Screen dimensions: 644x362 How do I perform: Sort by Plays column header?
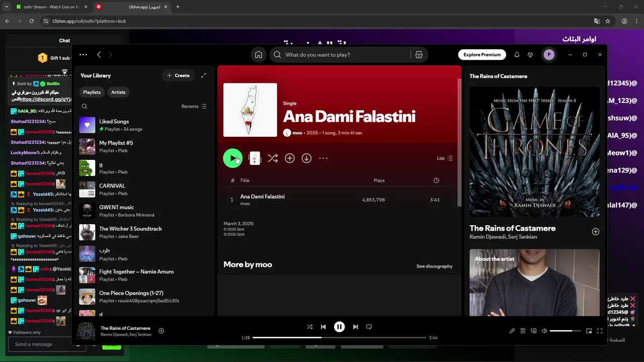tap(379, 180)
